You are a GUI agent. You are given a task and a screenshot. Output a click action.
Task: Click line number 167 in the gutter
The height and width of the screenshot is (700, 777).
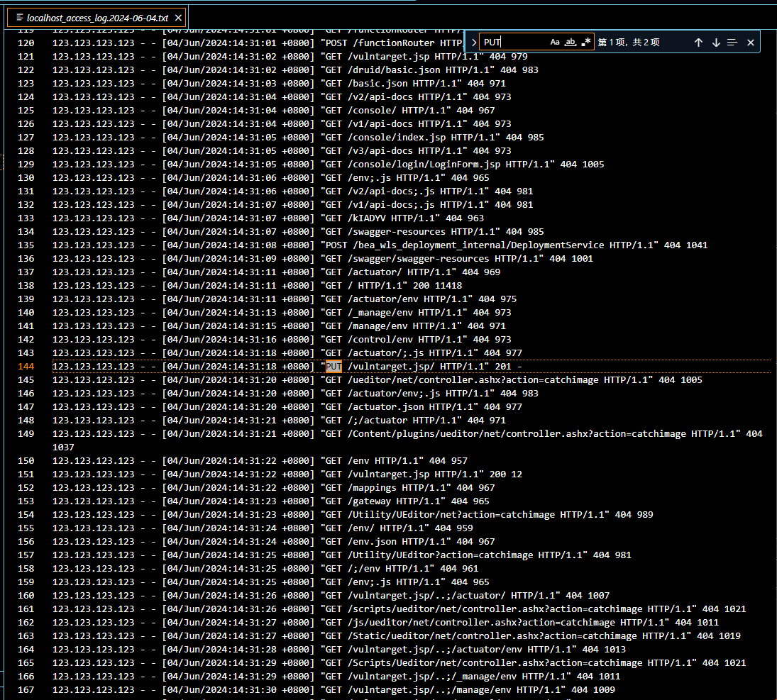click(26, 689)
